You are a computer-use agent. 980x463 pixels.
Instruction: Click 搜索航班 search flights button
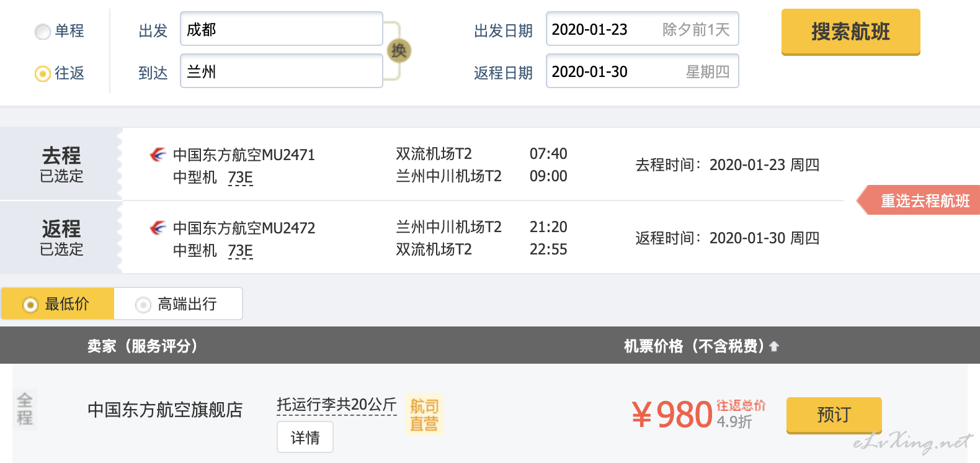click(x=850, y=32)
